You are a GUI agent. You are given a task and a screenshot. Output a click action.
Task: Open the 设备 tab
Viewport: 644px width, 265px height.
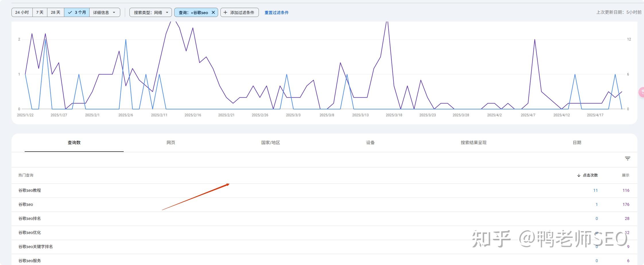click(x=370, y=143)
